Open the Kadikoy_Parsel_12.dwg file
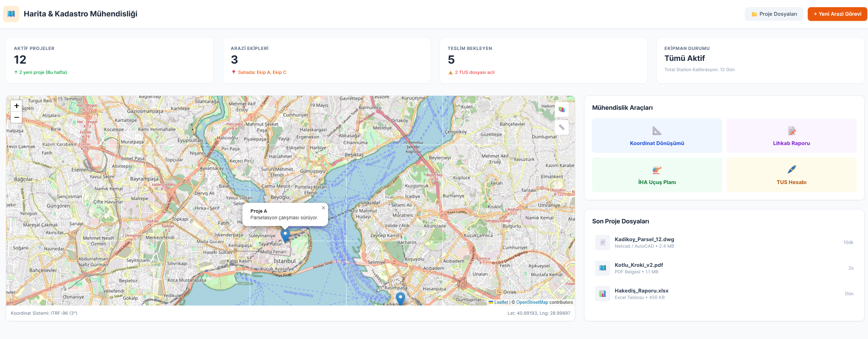Screen dimensions: 868x339 tap(644, 239)
